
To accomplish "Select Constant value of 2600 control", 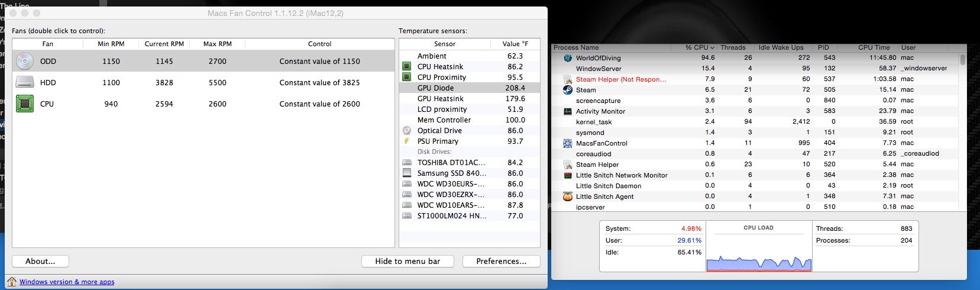I will pos(319,104).
